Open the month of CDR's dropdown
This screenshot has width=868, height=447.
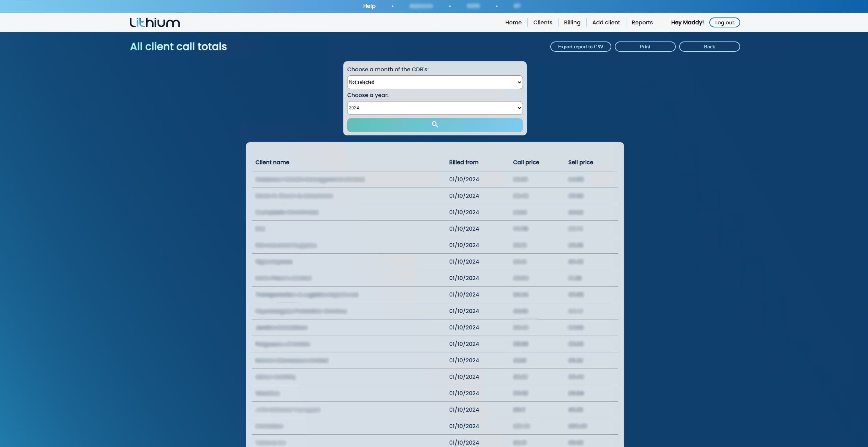click(x=435, y=82)
